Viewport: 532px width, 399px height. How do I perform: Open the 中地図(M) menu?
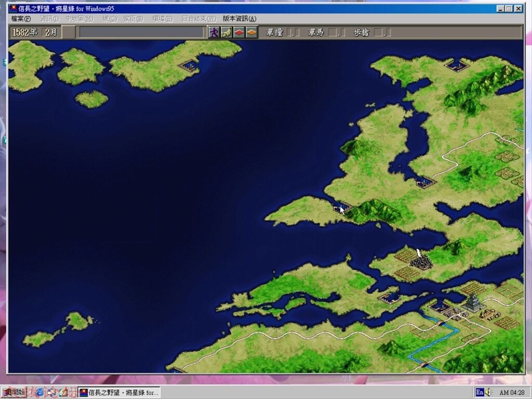[x=79, y=19]
